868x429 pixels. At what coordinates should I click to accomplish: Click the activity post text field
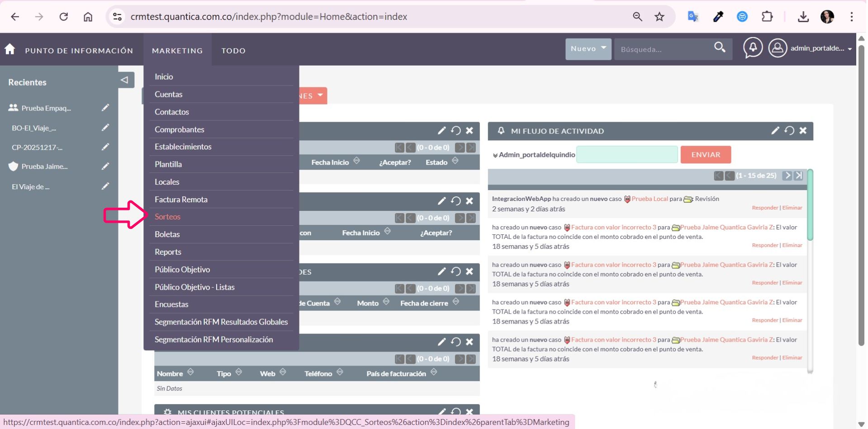(627, 155)
